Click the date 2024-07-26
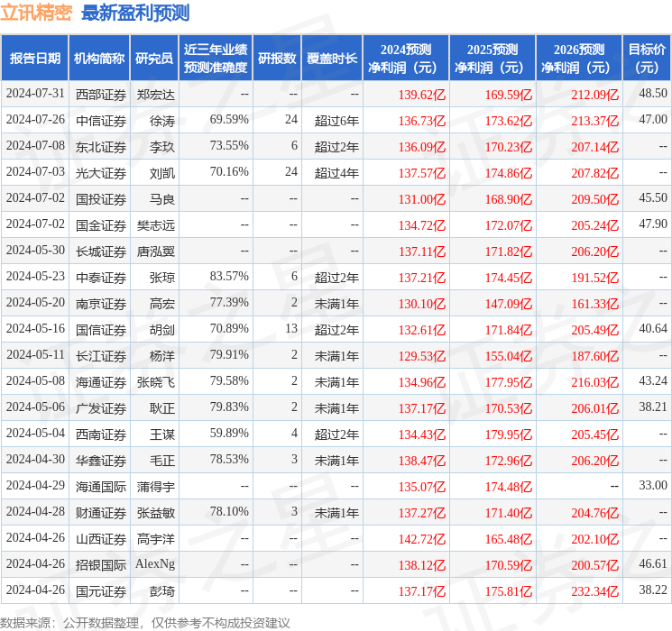The width and height of the screenshot is (672, 631). (x=35, y=120)
